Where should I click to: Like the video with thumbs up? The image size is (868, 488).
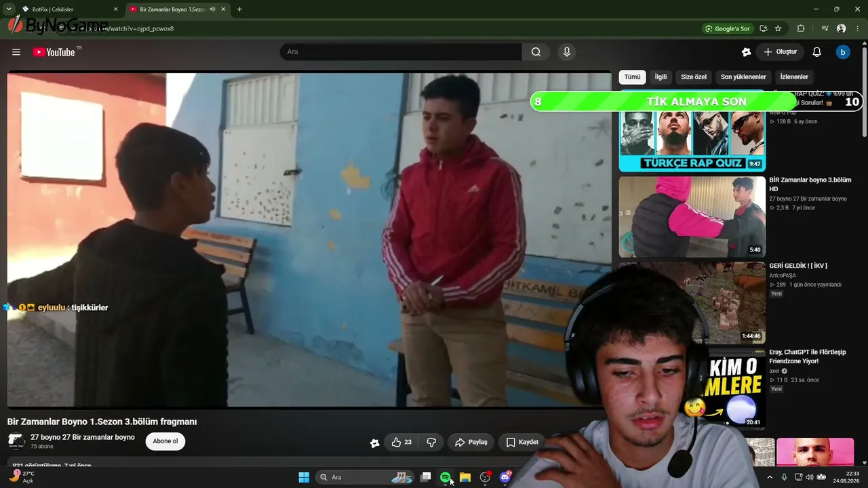point(401,443)
